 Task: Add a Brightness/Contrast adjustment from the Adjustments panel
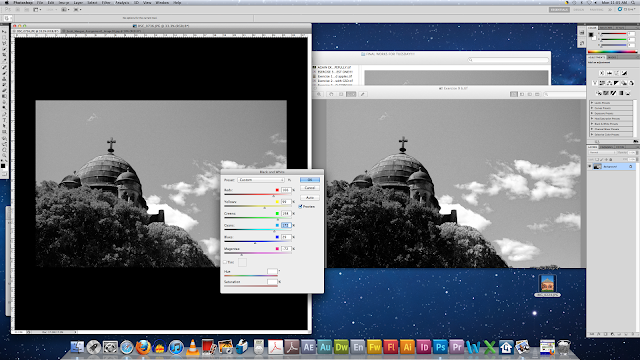click(x=602, y=73)
